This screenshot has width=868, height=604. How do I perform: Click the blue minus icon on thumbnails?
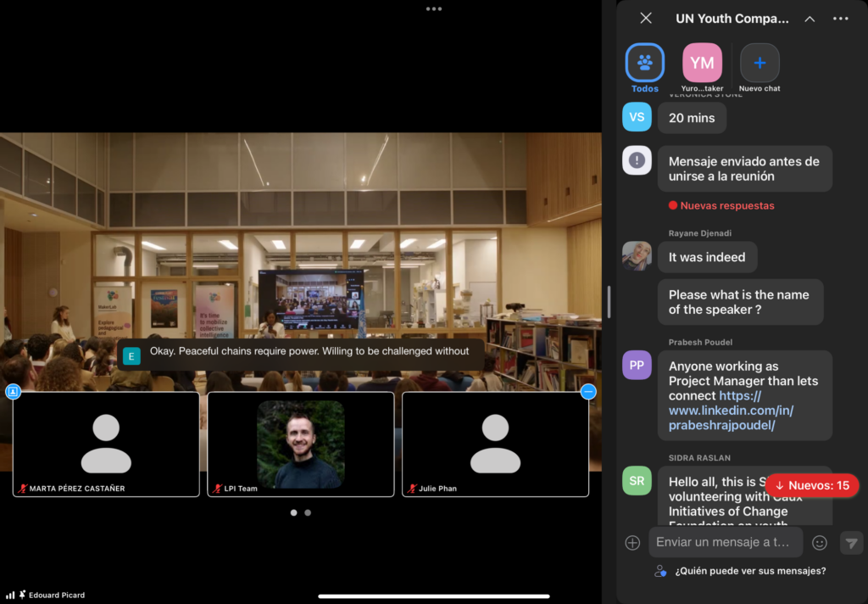588,392
